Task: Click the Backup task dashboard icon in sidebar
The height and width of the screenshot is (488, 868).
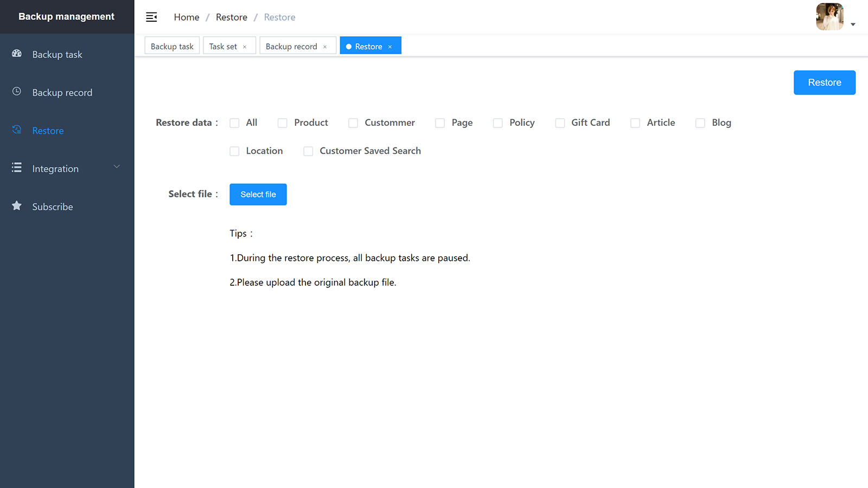Action: coord(17,54)
